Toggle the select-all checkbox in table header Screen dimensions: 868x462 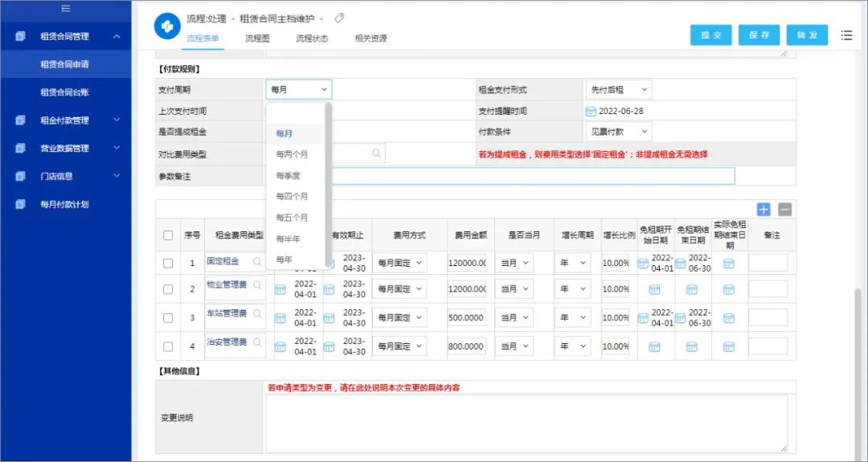tap(168, 235)
